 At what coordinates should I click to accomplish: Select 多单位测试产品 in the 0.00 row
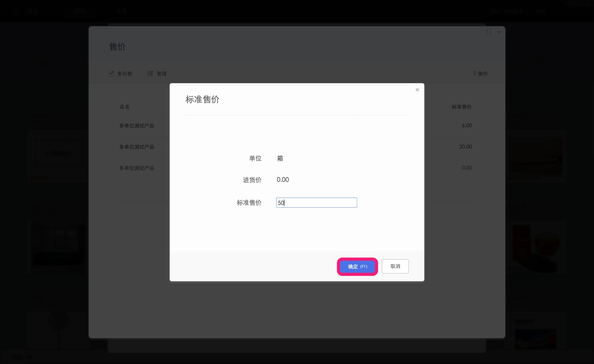click(x=137, y=168)
